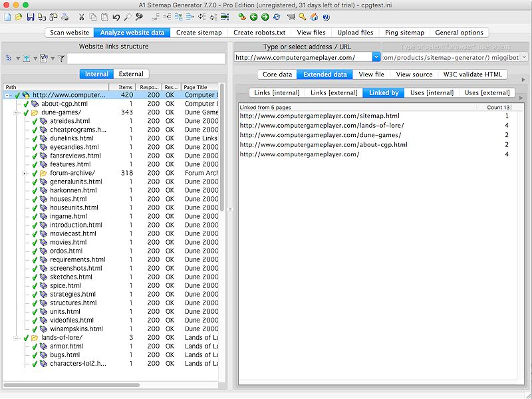Viewport: 532px width, 399px height.
Task: Click the Count 13 column header
Action: pos(494,108)
